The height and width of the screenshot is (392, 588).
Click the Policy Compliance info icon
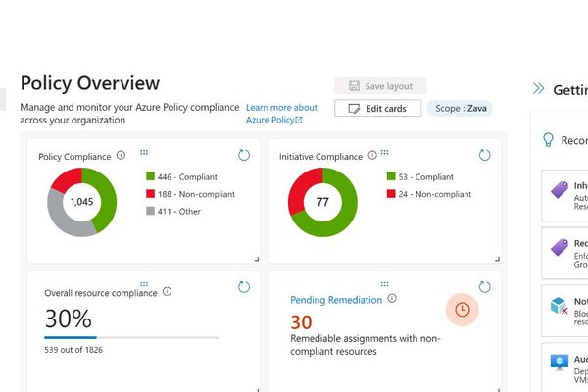[x=121, y=155]
